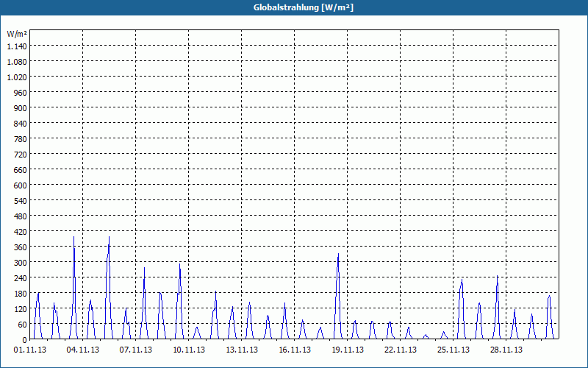Click the 660 y-axis label
588x368 pixels.
coord(21,170)
